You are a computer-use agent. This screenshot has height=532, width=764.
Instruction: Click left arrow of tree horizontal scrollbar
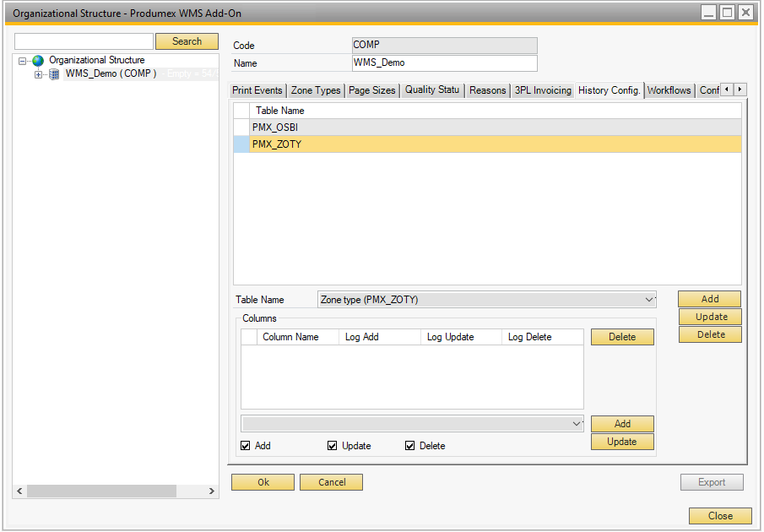[19, 491]
